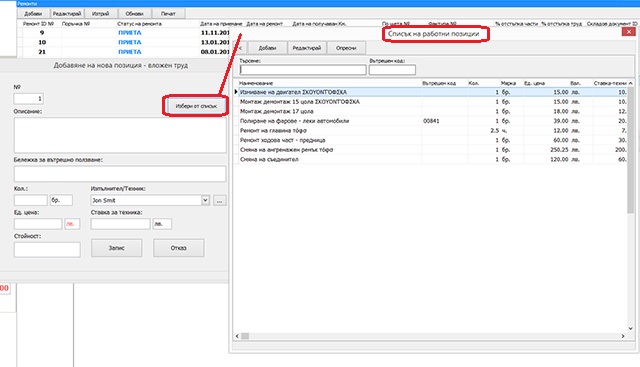This screenshot has height=367, width=640.
Task: Select repair row with ID 9
Action: (x=42, y=33)
